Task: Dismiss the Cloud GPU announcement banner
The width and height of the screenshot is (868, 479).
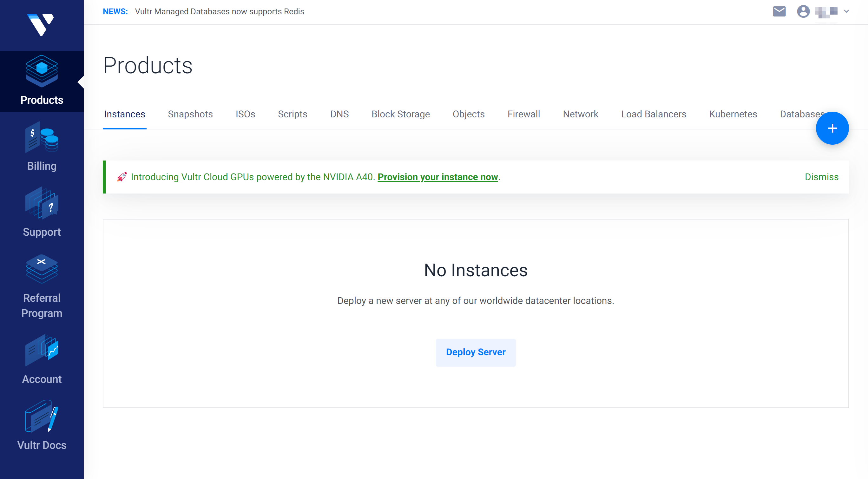Action: click(x=821, y=177)
